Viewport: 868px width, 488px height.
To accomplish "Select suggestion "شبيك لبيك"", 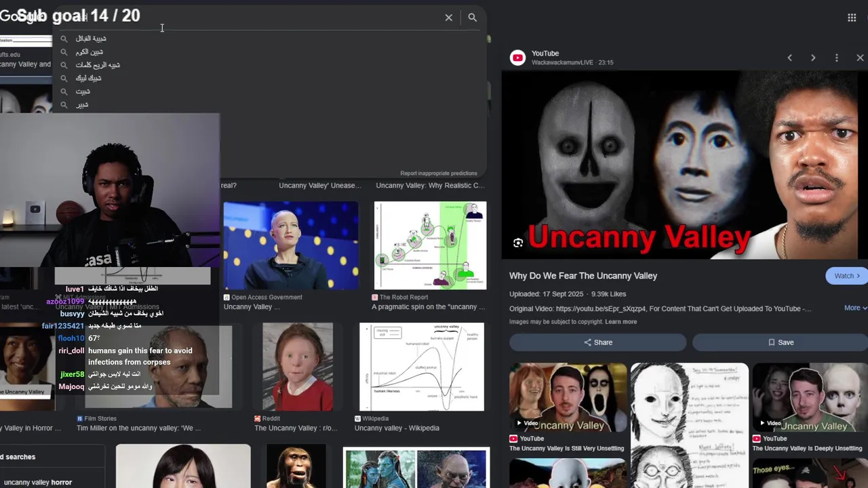I will 89,78.
